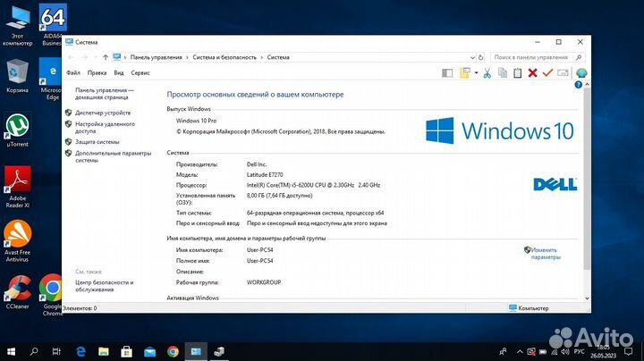Open the Windows Start menu
This screenshot has width=644, height=361.
(x=11, y=351)
